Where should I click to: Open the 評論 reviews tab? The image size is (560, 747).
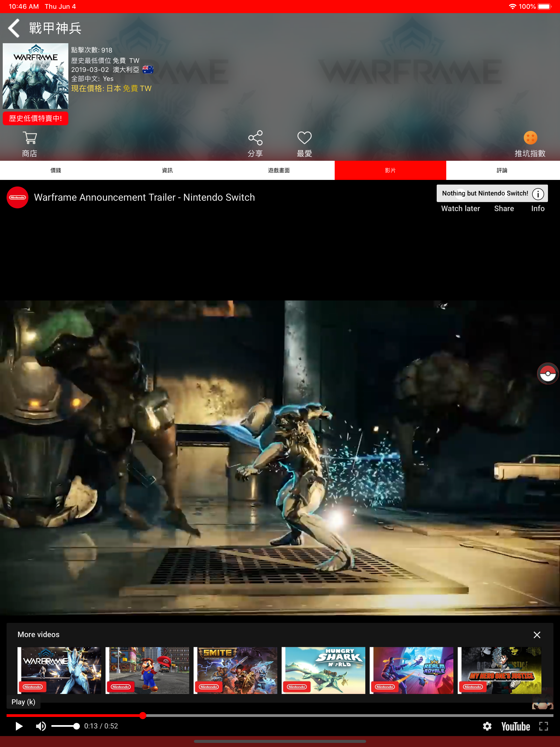coord(502,171)
